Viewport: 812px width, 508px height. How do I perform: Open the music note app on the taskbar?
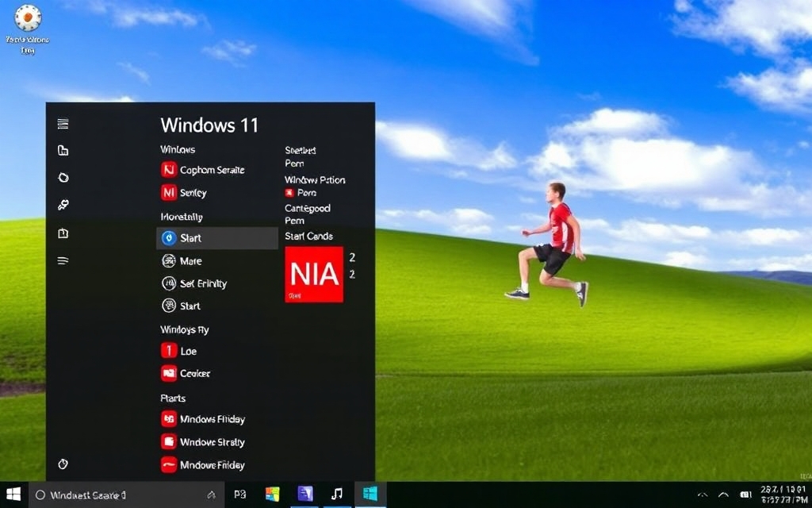(336, 495)
